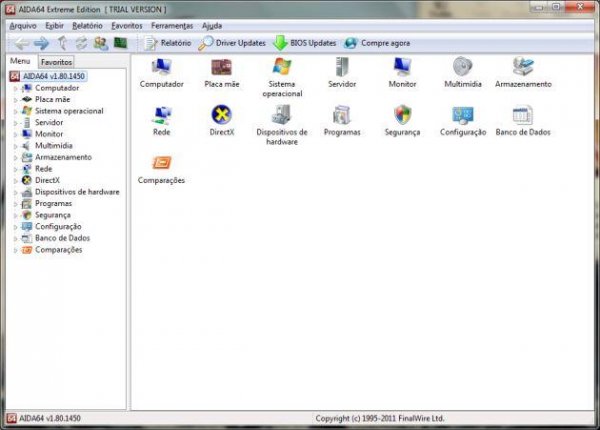Select Placa mãe in the sidebar tree
Viewport: 600px width, 430px height.
pos(52,99)
